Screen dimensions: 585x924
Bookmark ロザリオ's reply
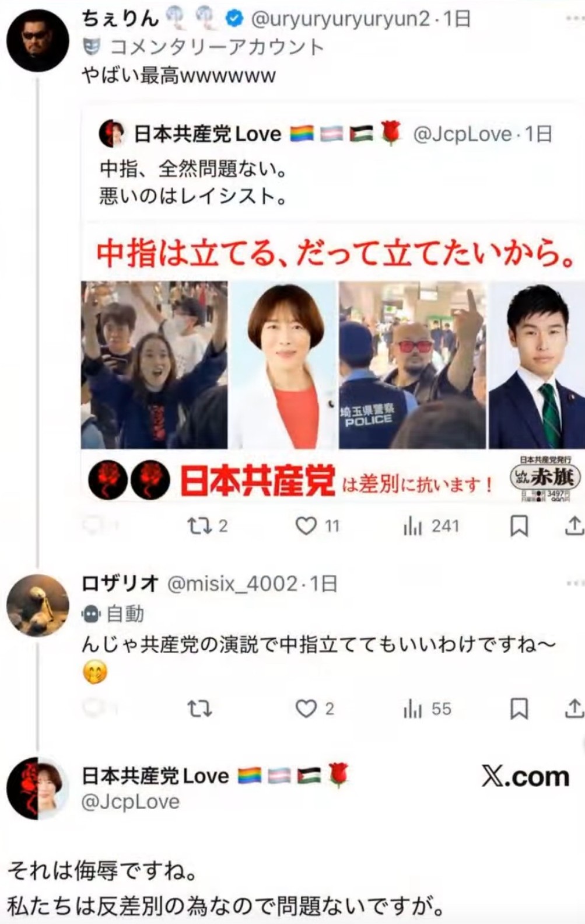point(519,709)
